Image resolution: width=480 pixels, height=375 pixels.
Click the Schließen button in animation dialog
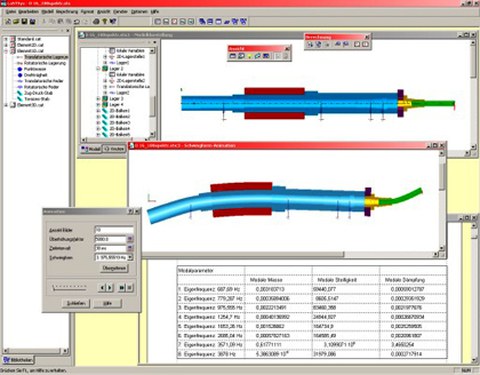(x=76, y=303)
